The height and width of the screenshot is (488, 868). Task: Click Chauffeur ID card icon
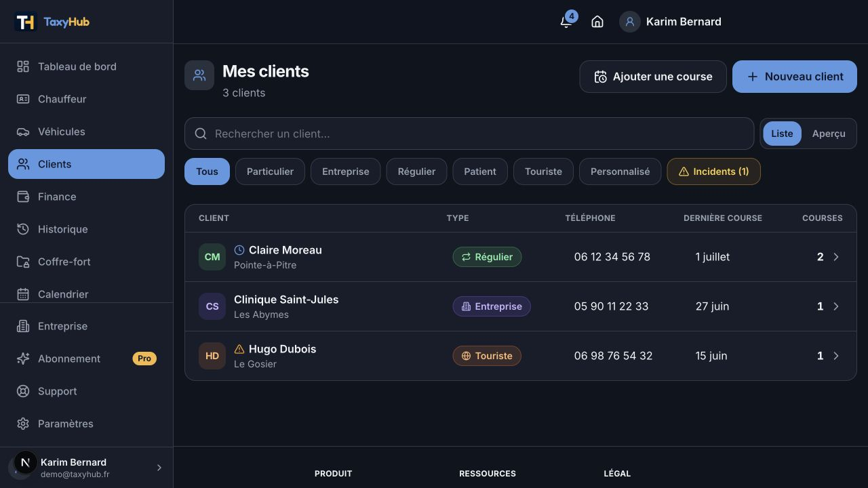point(23,99)
